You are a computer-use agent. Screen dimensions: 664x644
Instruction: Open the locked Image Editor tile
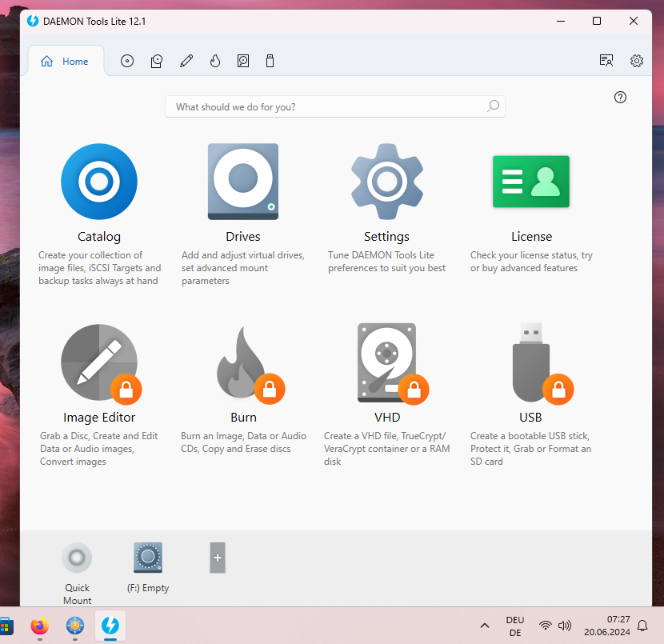tap(100, 363)
